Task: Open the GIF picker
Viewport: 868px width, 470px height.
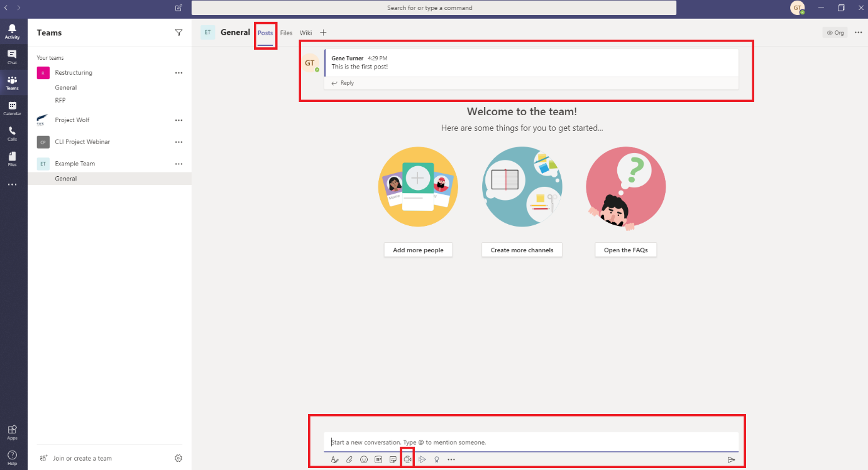Action: [x=378, y=459]
